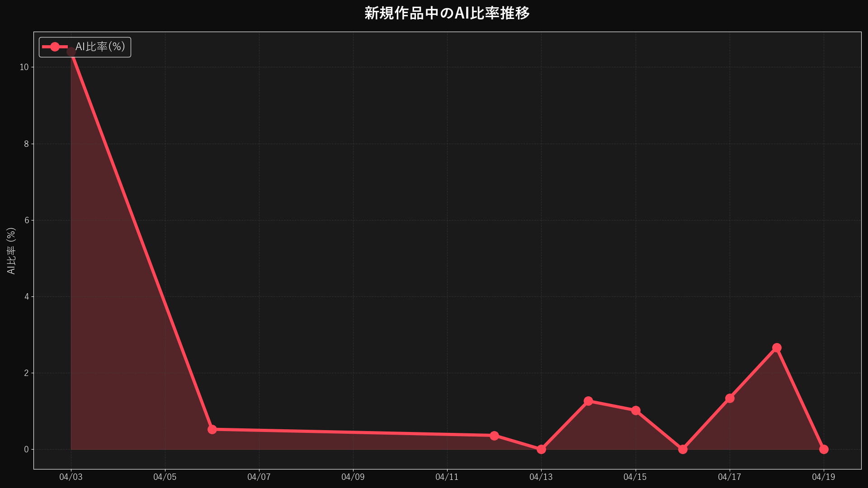Click the zero-value point at 04/13
This screenshot has height=488, width=868.
(x=541, y=449)
